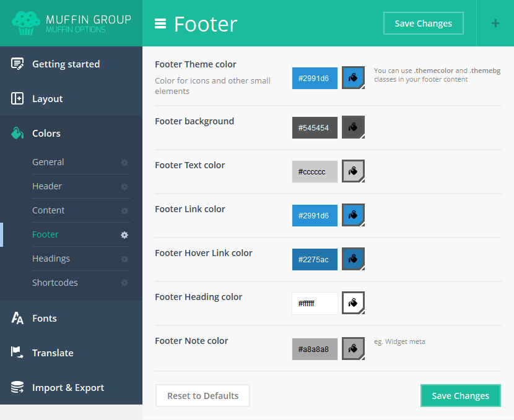Click the top Save Changes button
The width and height of the screenshot is (514, 420).
point(423,24)
